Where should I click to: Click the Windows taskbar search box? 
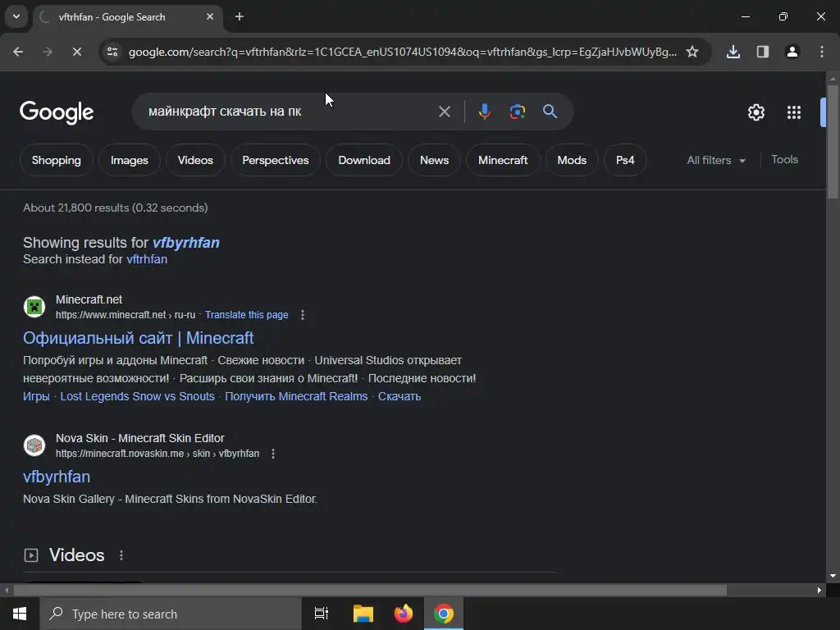click(171, 614)
